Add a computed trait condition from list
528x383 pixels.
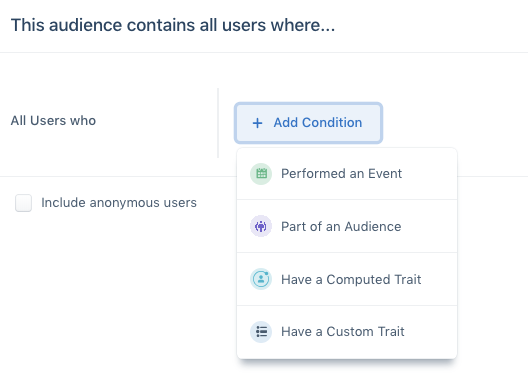coord(347,279)
